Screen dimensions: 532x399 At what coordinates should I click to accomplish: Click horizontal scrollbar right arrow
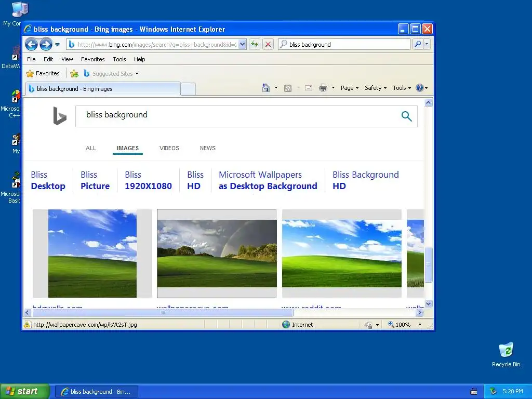coord(420,312)
